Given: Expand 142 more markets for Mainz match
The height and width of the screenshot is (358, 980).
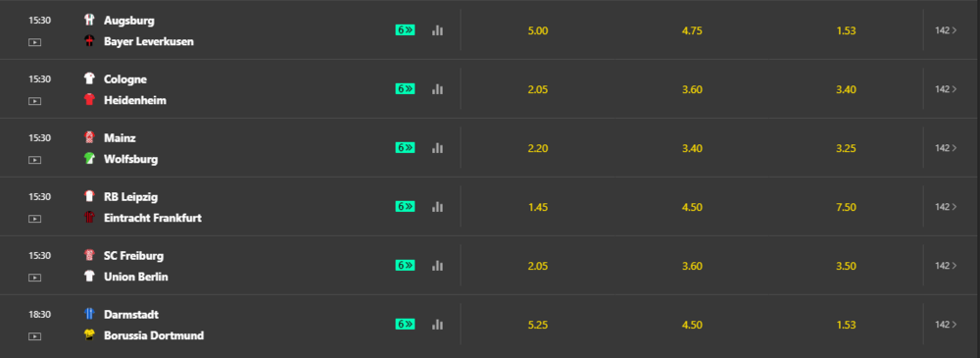Looking at the screenshot, I should (946, 148).
